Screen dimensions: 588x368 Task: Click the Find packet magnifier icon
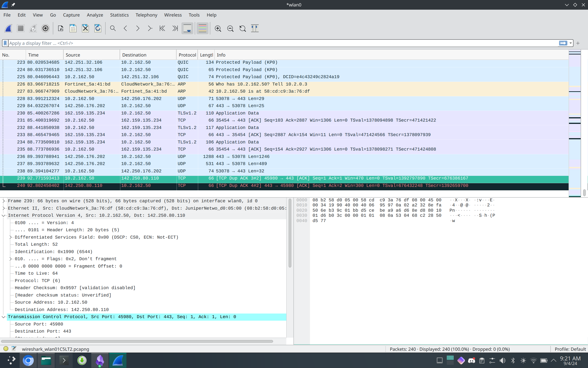pos(113,29)
